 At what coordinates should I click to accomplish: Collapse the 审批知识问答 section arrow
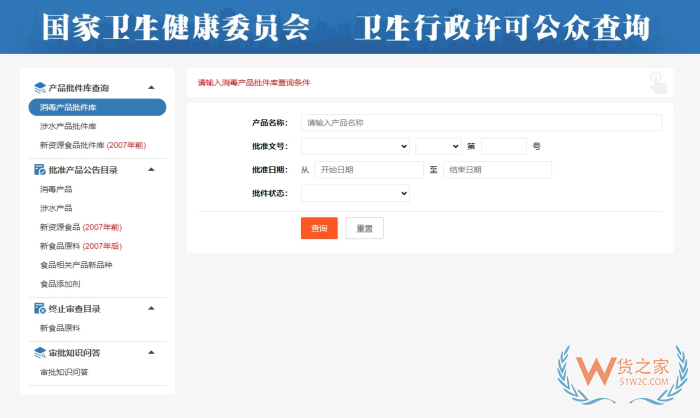point(151,352)
